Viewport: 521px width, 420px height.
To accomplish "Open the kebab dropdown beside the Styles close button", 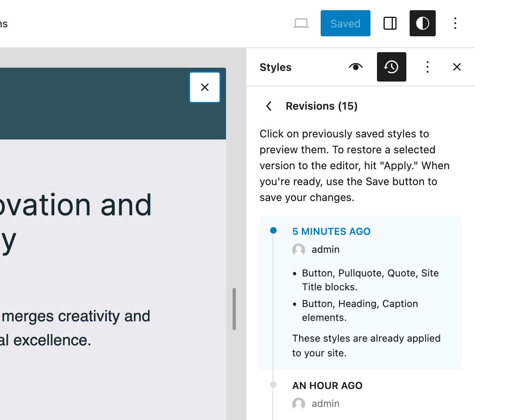I will coord(427,67).
